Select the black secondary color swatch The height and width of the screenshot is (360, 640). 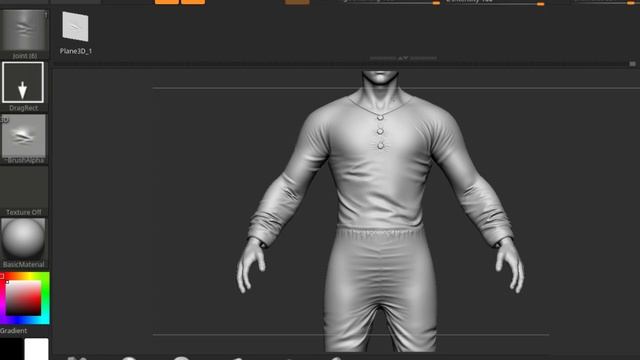(x=11, y=349)
